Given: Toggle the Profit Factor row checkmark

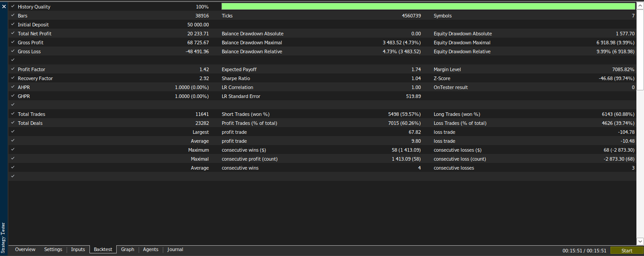Looking at the screenshot, I should click(12, 69).
